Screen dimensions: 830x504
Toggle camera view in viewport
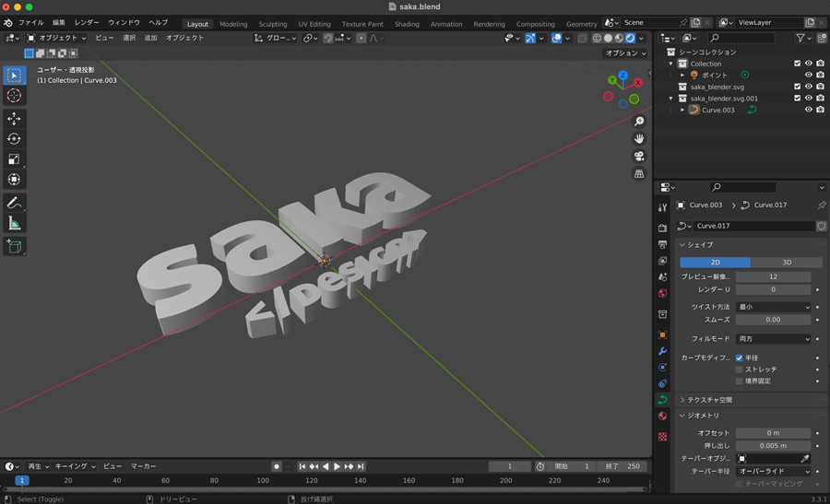[639, 157]
